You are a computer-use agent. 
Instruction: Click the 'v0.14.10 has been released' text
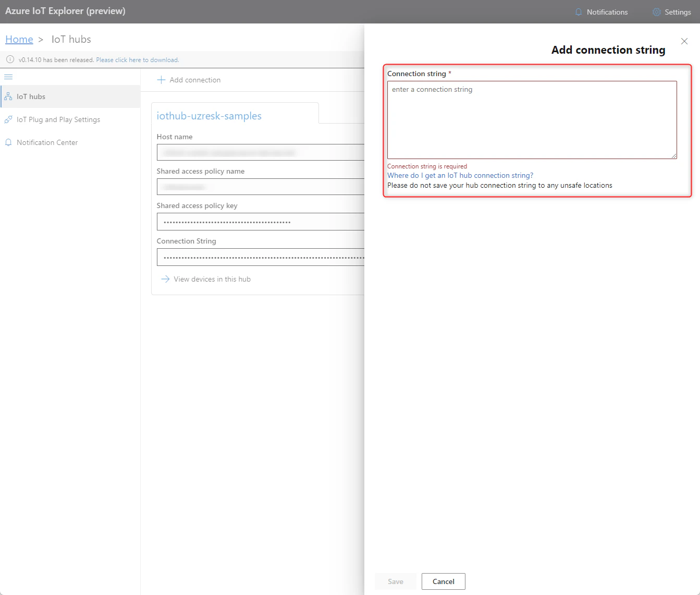click(56, 60)
